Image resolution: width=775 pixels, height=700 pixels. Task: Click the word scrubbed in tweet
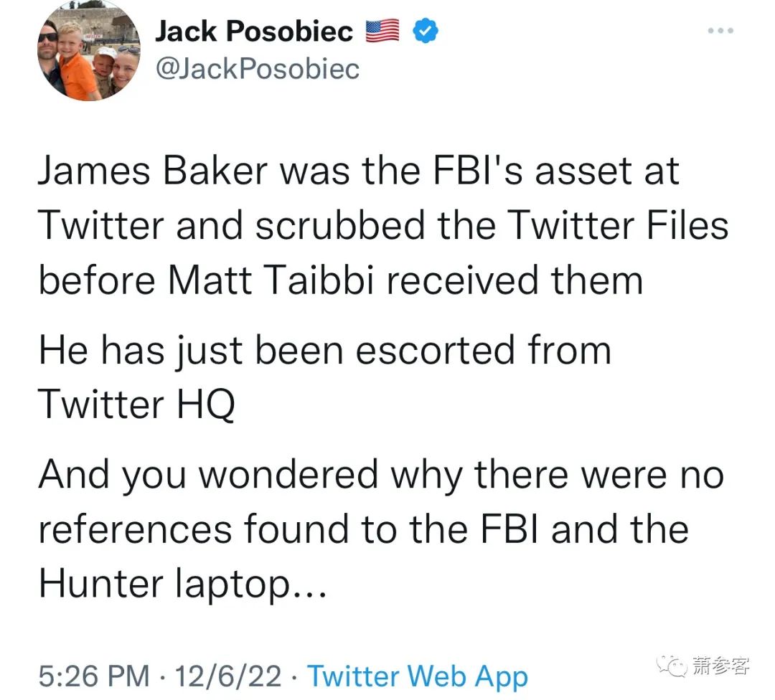click(340, 225)
